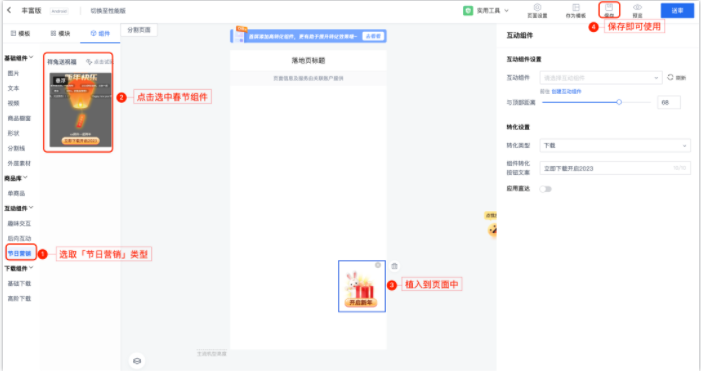Save the page with 保存 icon

[x=609, y=10]
